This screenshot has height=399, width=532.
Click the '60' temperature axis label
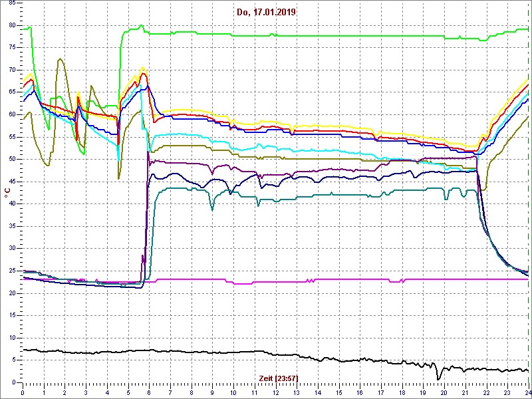(12, 114)
